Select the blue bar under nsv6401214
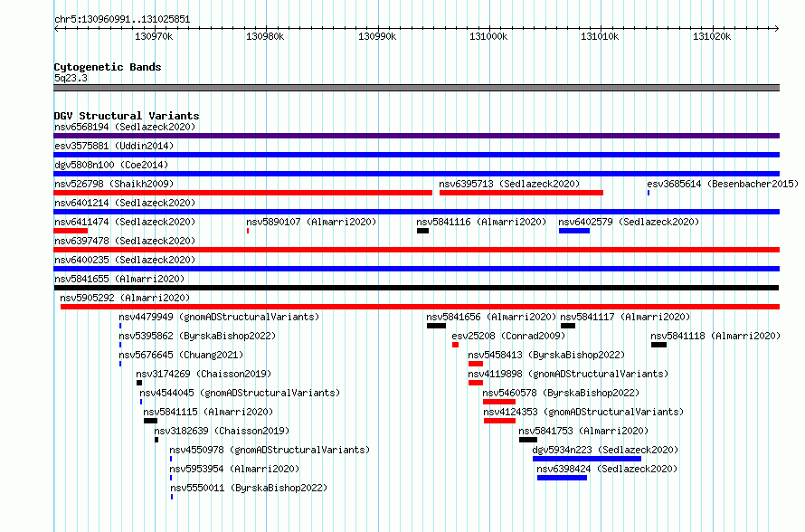The height and width of the screenshot is (532, 805). [x=416, y=212]
